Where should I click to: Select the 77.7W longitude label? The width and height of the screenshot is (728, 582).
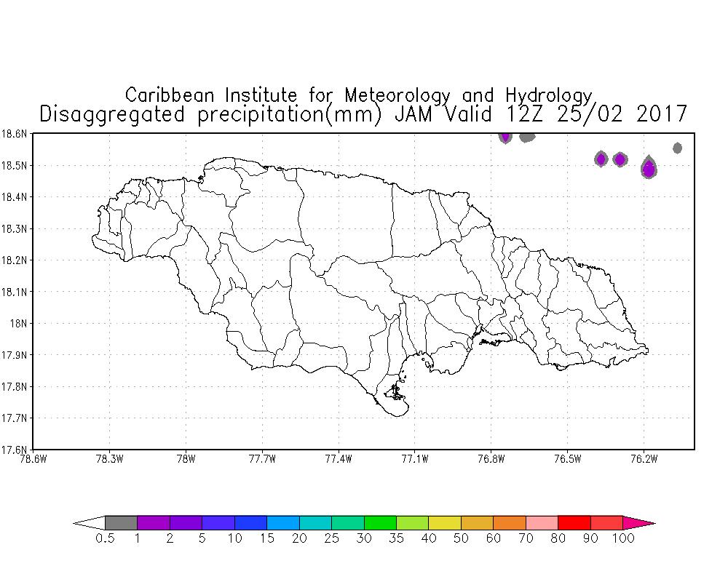point(262,459)
